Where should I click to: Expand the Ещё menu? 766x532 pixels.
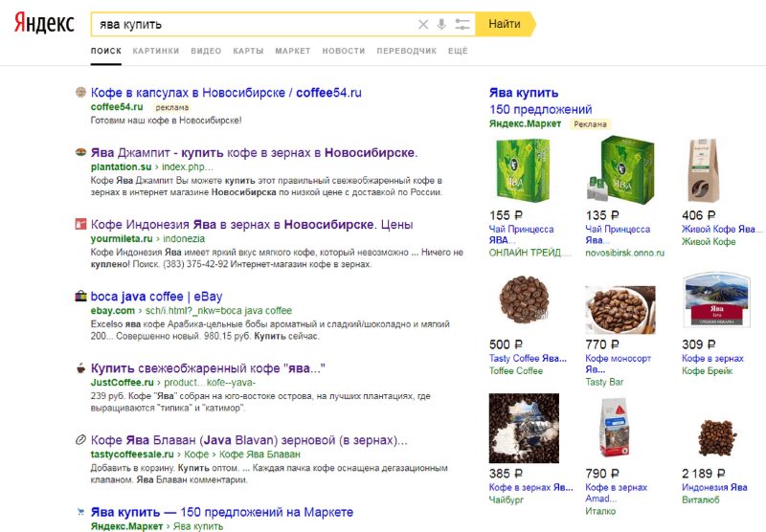(458, 51)
